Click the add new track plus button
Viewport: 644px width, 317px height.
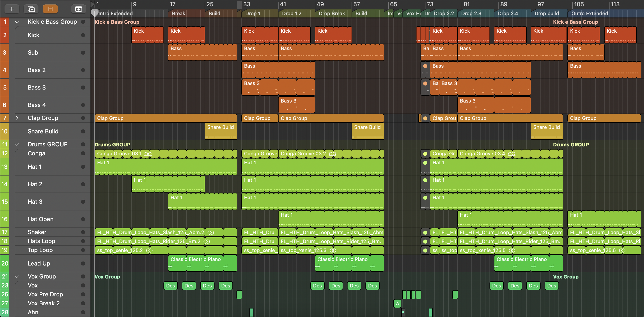11,9
